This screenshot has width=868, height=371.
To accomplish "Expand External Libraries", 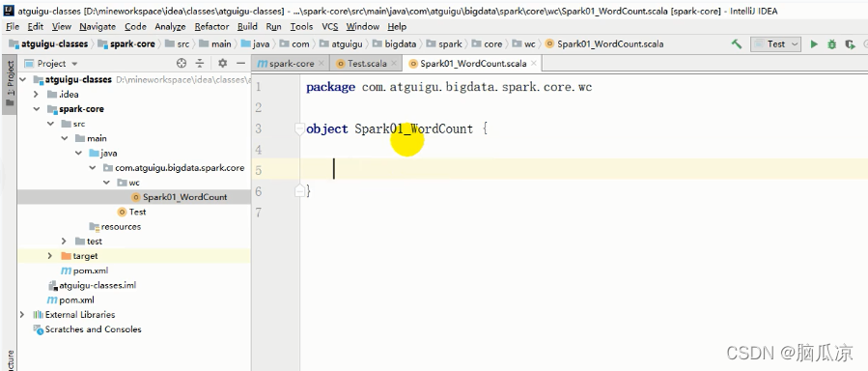I will pos(23,315).
